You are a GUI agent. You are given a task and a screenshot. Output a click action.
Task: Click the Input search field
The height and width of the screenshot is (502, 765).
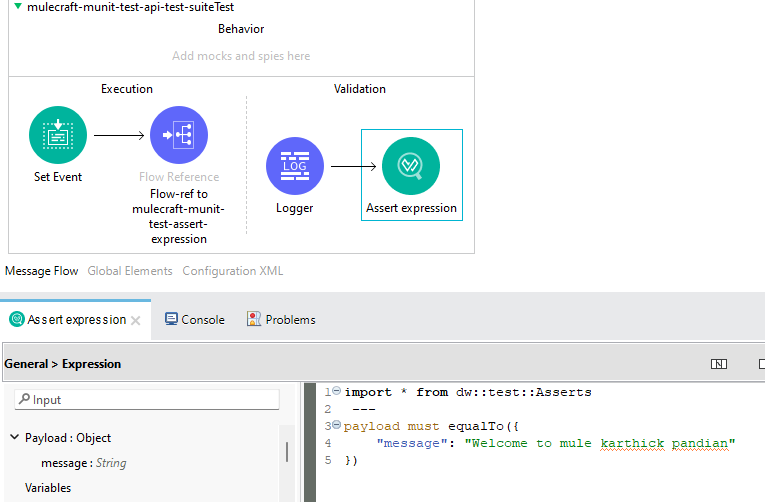[x=150, y=400]
